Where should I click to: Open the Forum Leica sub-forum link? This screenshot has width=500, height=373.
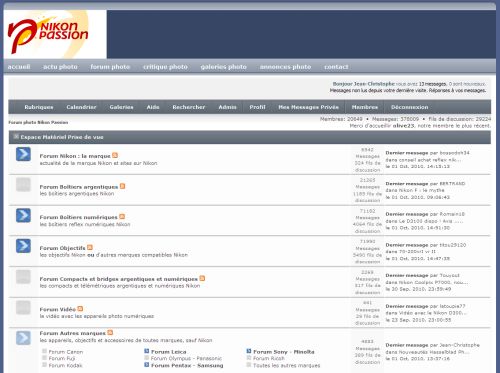[x=169, y=352]
